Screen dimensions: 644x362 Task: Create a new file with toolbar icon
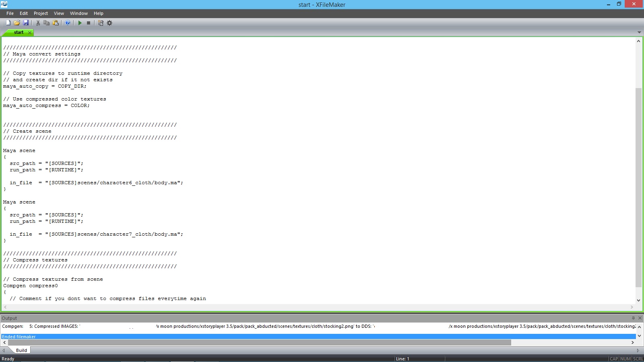[x=8, y=23]
